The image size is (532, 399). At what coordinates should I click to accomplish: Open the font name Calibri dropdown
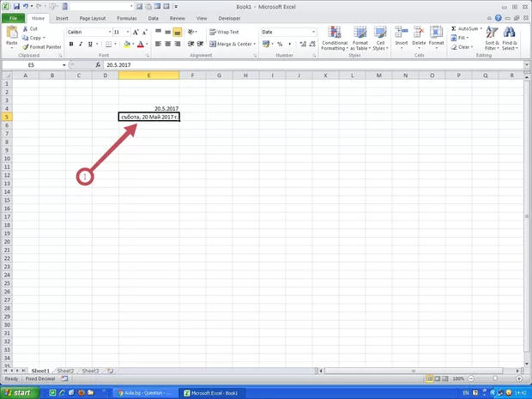click(x=107, y=32)
